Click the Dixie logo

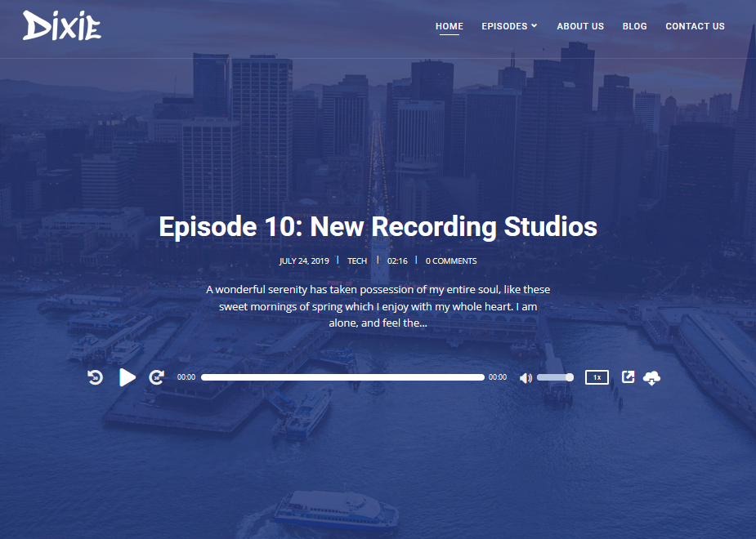click(x=62, y=26)
